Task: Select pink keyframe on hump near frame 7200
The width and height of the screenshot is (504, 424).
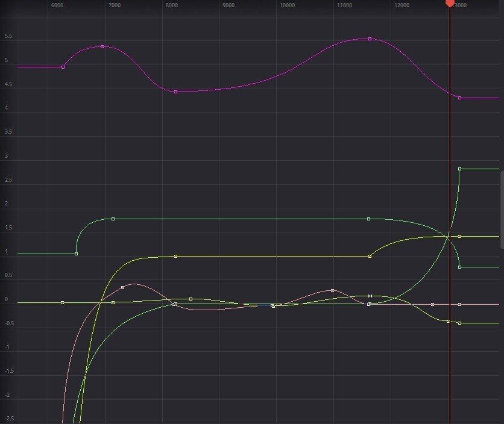Action: (122, 287)
